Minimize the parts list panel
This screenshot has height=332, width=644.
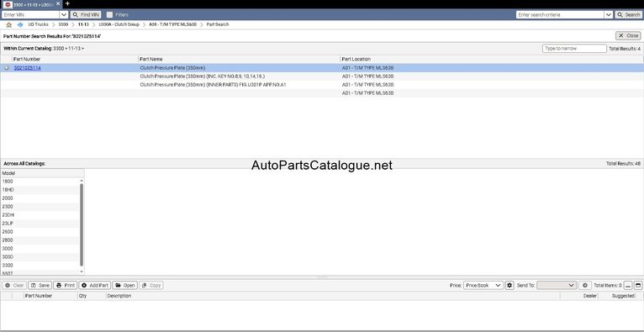(628, 285)
